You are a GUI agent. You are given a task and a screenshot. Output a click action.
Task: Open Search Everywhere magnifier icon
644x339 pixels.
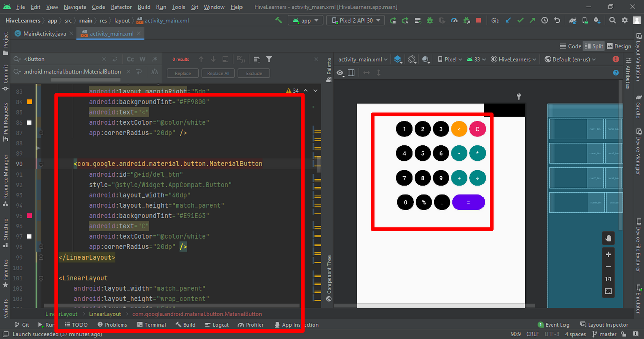point(612,21)
